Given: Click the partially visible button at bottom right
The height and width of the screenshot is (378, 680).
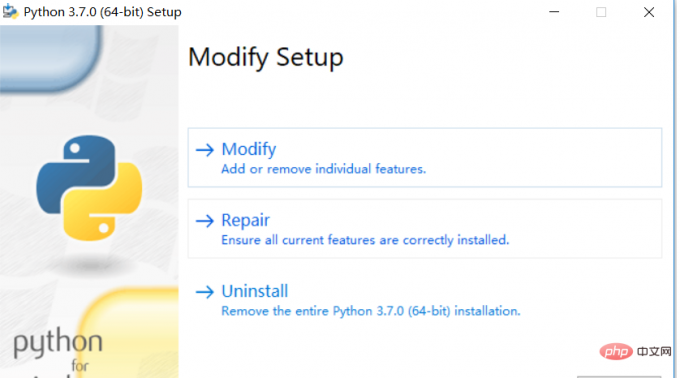Looking at the screenshot, I should coord(619,377).
